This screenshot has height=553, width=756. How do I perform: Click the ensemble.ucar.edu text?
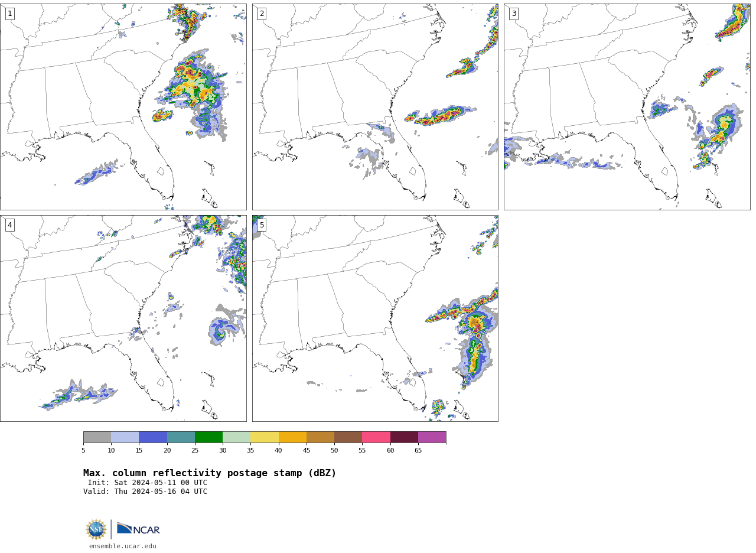tap(123, 546)
